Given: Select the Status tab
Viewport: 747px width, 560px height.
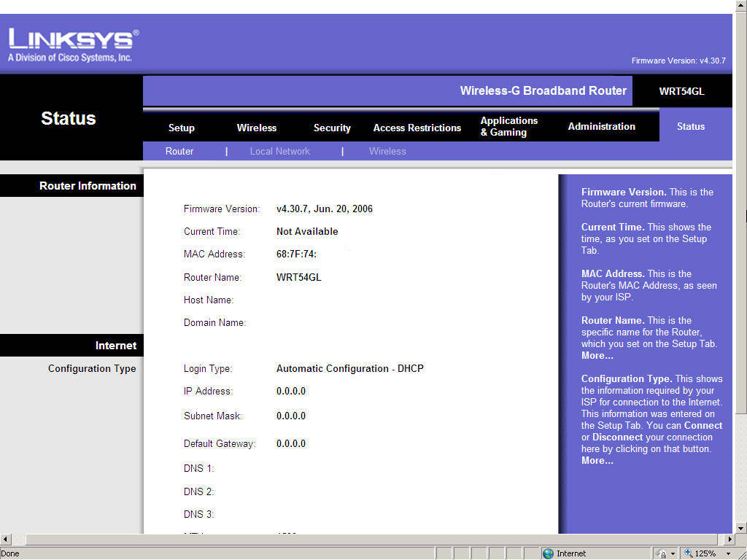Looking at the screenshot, I should (x=690, y=126).
